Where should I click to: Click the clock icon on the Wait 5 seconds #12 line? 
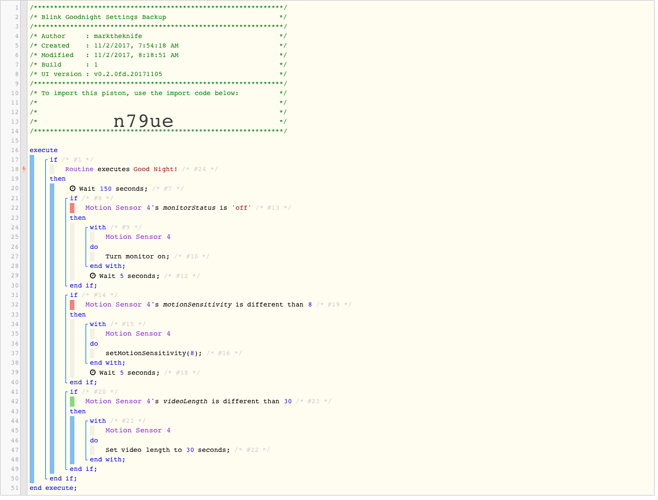click(x=93, y=276)
